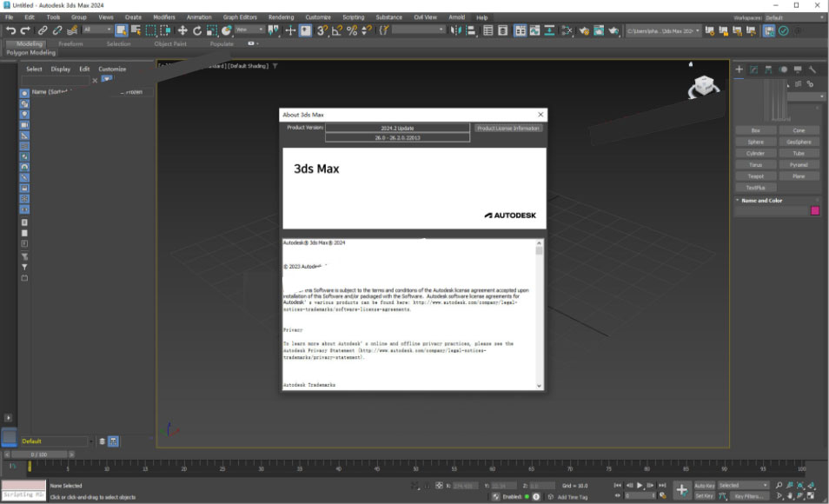This screenshot has width=829, height=504.
Task: Open the Schematic View icon
Action: coord(550,30)
